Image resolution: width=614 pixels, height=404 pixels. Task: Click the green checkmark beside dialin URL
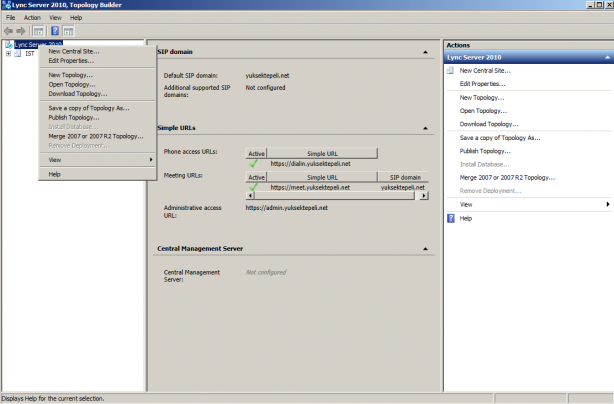point(253,164)
